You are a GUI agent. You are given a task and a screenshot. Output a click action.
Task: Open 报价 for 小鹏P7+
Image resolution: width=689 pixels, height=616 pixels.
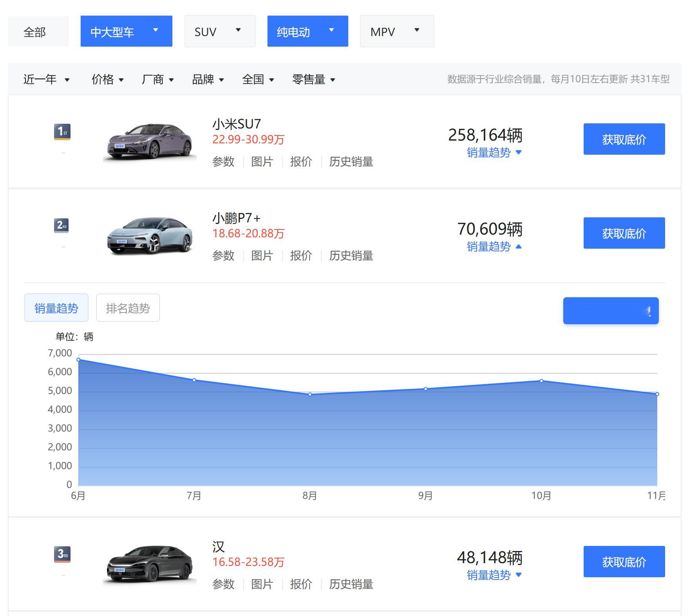[301, 256]
